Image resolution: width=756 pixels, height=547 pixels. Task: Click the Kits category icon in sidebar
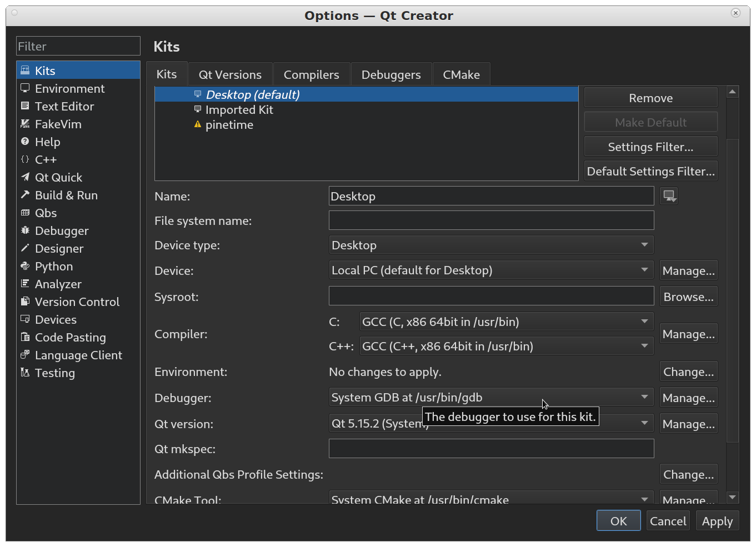25,70
